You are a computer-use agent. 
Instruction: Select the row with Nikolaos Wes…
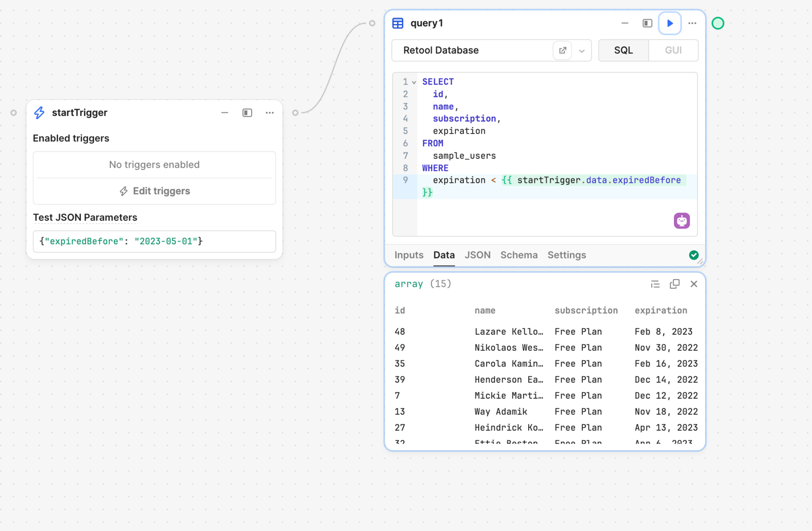(546, 348)
